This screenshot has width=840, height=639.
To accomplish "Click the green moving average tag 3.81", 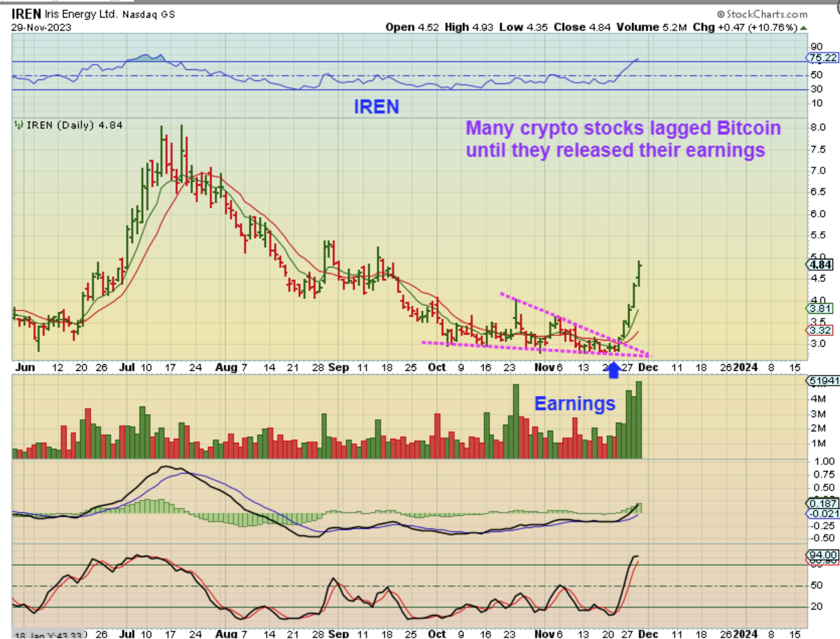I will [822, 308].
